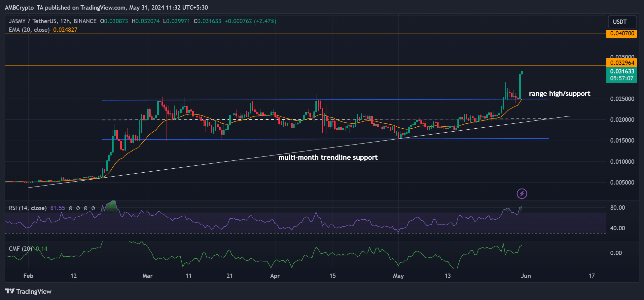Click the 'Mar' date label on time axis

pos(147,276)
